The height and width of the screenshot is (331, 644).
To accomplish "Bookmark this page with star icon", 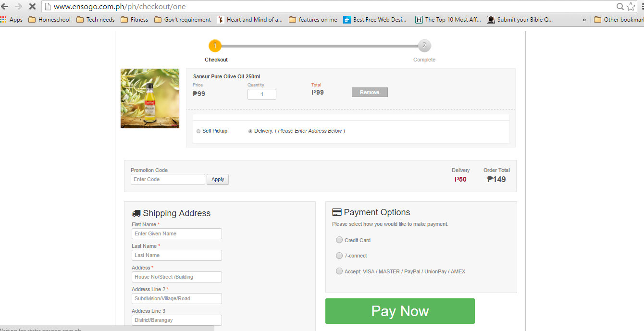I will (631, 7).
